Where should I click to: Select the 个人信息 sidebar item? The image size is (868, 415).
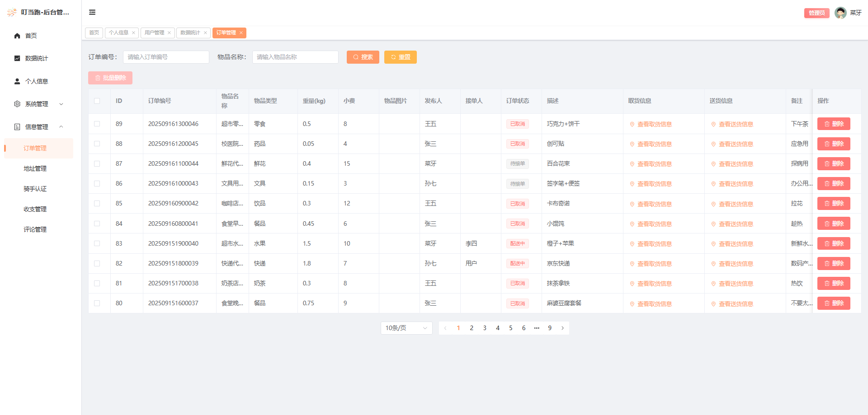tap(37, 81)
